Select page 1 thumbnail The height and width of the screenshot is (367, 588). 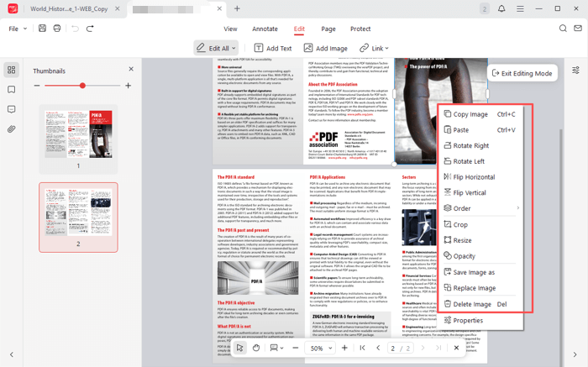pos(78,139)
